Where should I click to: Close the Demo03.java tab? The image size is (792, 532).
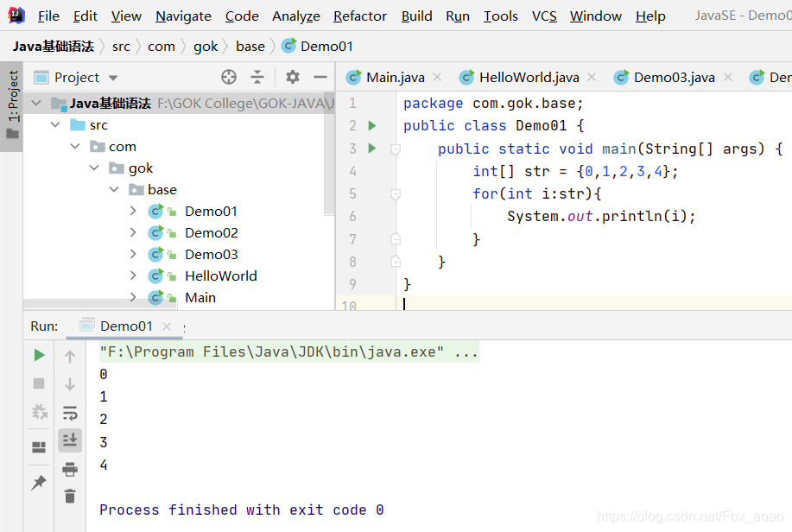728,78
